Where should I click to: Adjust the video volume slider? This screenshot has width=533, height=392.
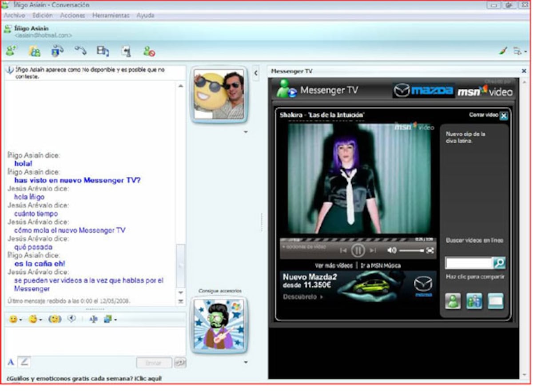411,251
